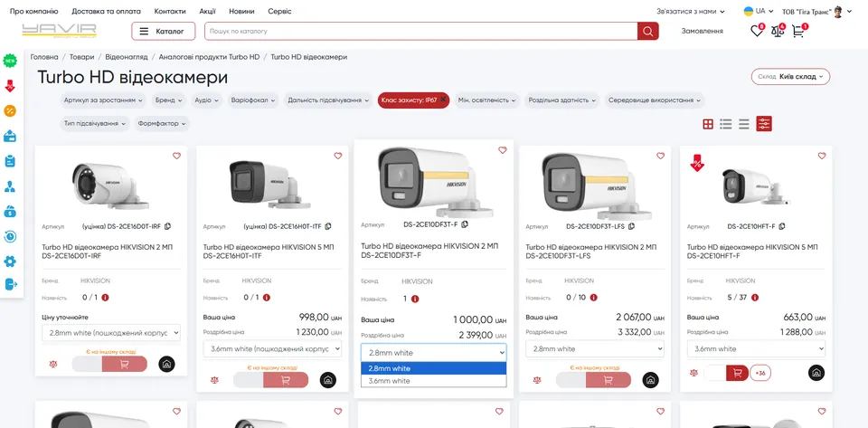
Task: Open the Новини menu item
Action: point(241,11)
